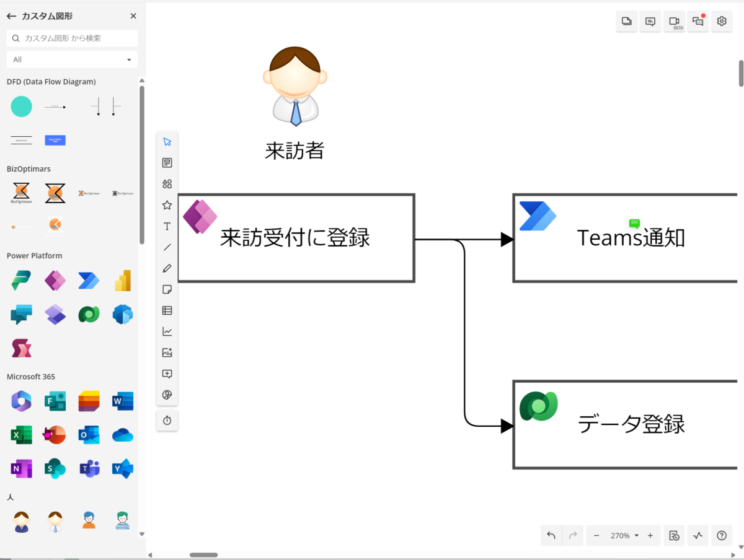Screen dimensions: 744x560
Task: Zoom in with the plus button
Action: pyautogui.click(x=650, y=535)
